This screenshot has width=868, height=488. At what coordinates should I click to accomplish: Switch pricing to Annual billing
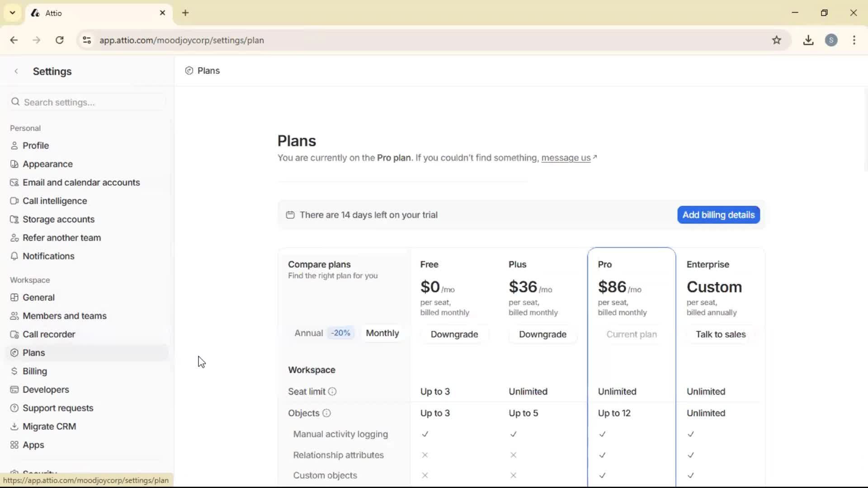pos(309,333)
